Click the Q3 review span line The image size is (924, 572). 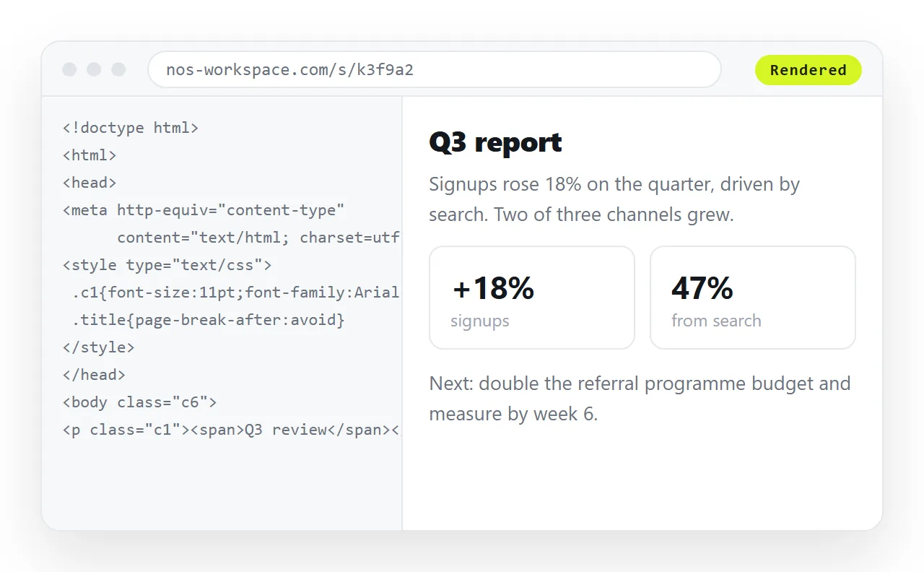[231, 430]
